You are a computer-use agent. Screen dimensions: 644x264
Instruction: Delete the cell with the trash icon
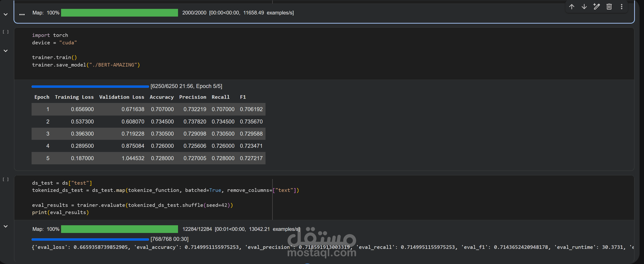click(609, 7)
